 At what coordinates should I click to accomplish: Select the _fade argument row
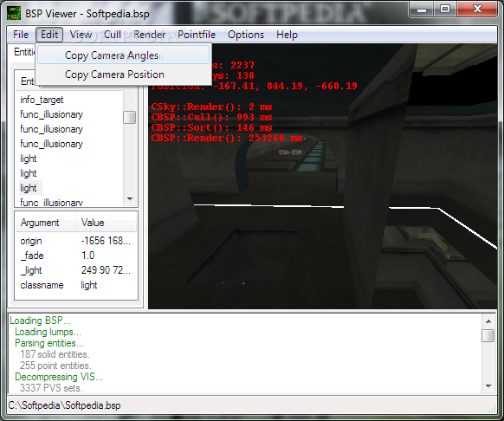click(76, 256)
